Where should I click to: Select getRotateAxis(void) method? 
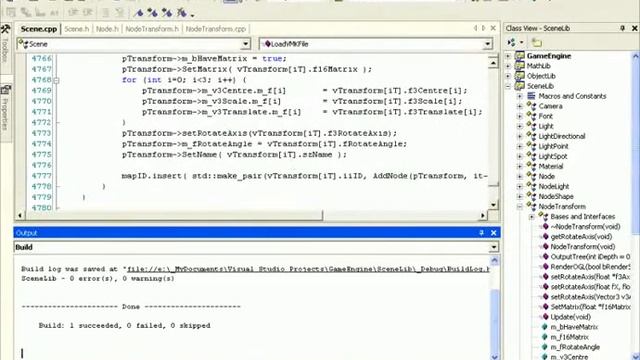[x=581, y=237]
